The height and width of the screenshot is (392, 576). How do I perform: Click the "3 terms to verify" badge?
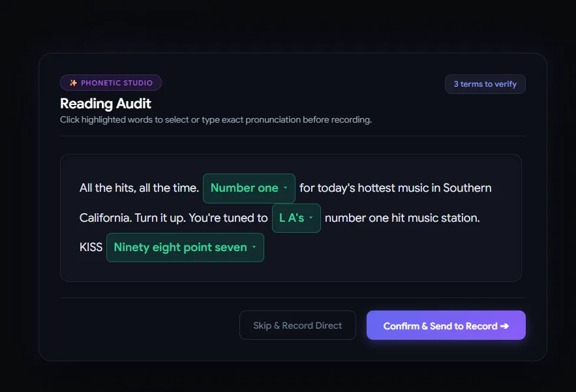pyautogui.click(x=485, y=84)
